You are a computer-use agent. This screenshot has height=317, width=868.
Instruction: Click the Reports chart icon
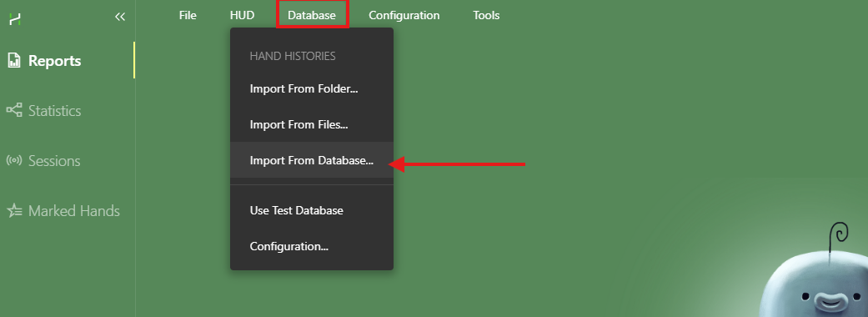14,60
